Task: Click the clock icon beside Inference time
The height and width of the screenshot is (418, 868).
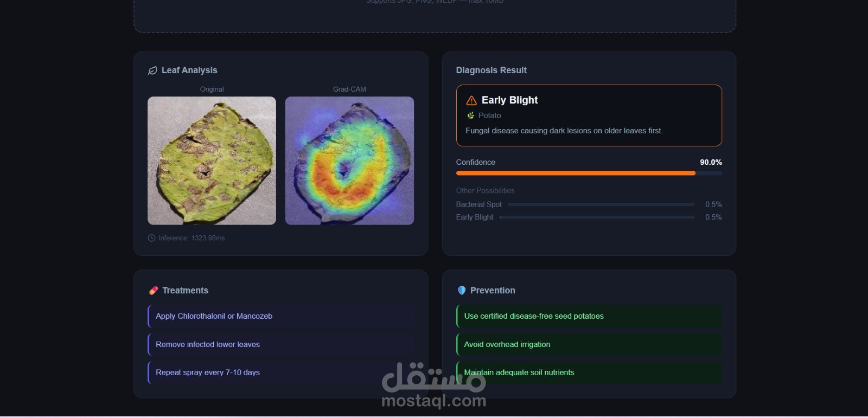Action: [x=151, y=238]
